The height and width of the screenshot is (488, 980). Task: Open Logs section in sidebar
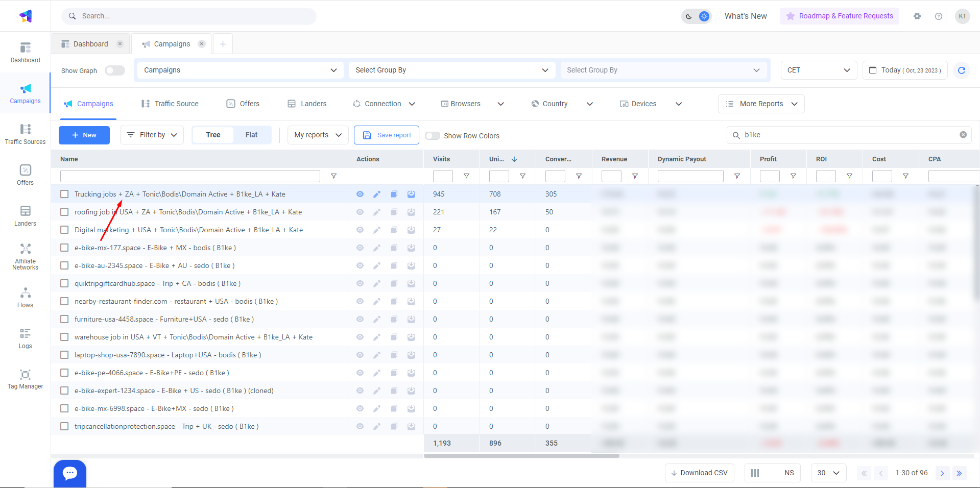point(25,338)
